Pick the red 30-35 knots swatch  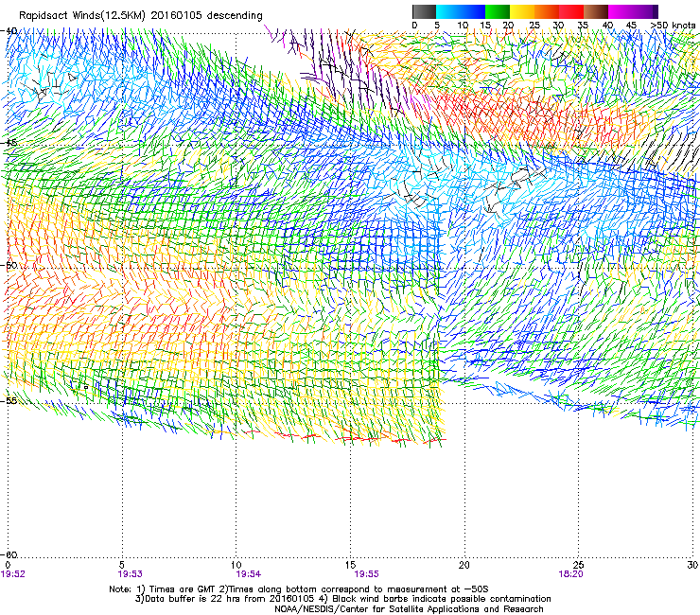click(571, 11)
